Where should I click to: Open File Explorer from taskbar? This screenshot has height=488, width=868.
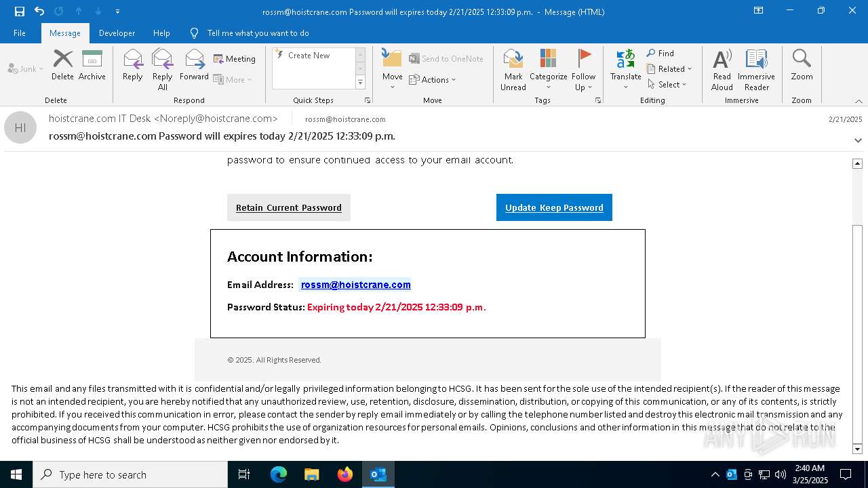312,474
